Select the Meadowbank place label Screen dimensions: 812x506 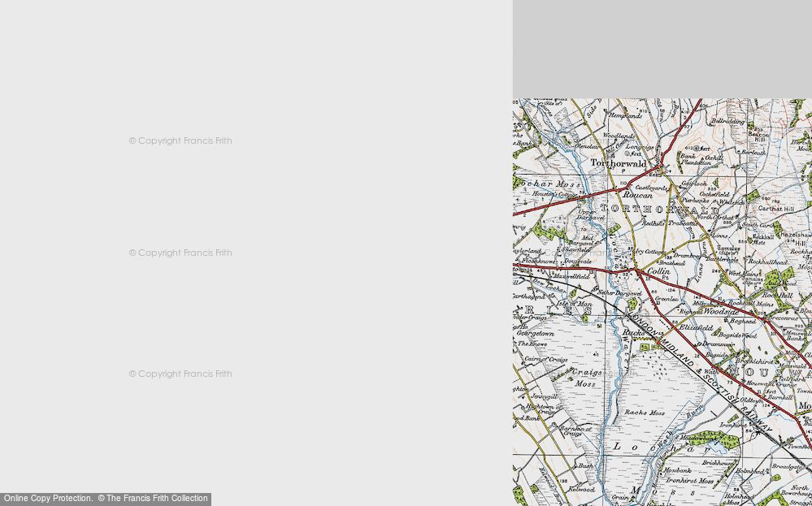point(697,438)
